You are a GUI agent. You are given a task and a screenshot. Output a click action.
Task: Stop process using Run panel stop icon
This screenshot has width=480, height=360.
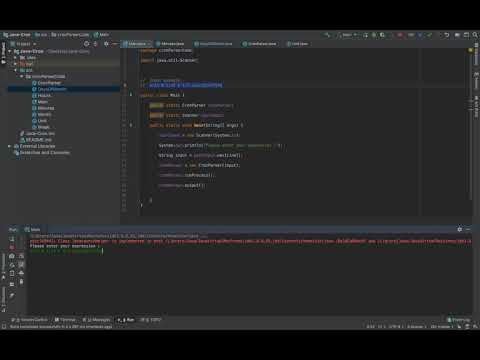point(12,247)
